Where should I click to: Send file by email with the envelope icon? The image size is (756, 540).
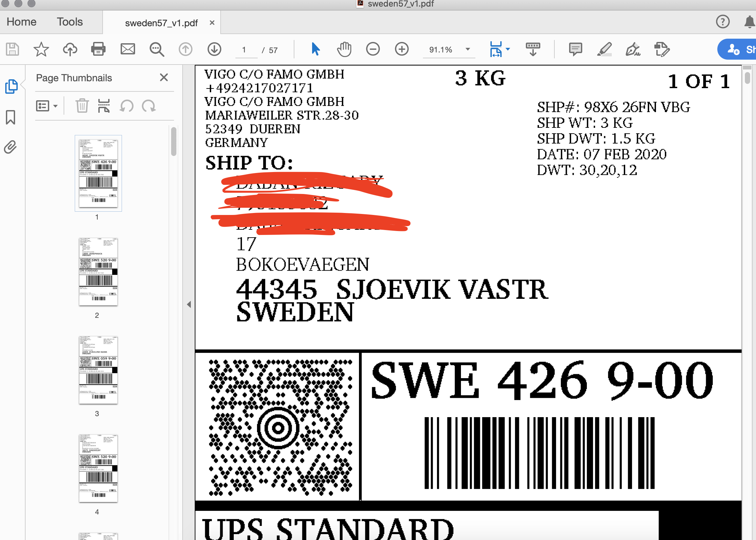click(x=128, y=49)
